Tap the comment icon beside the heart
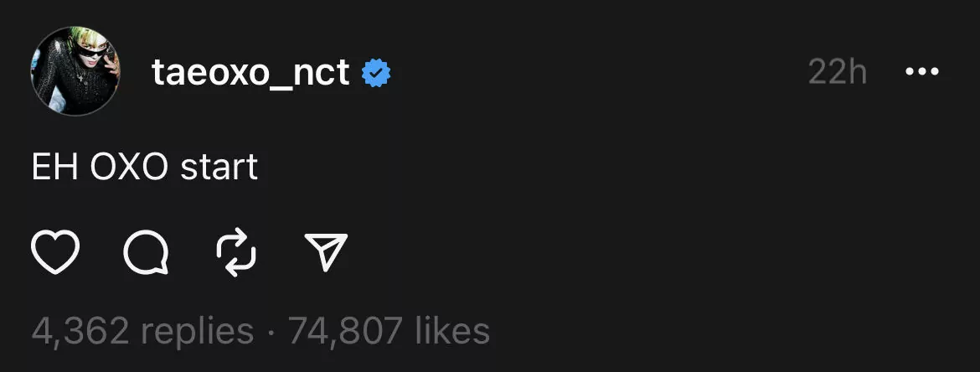The height and width of the screenshot is (372, 980). click(x=146, y=251)
